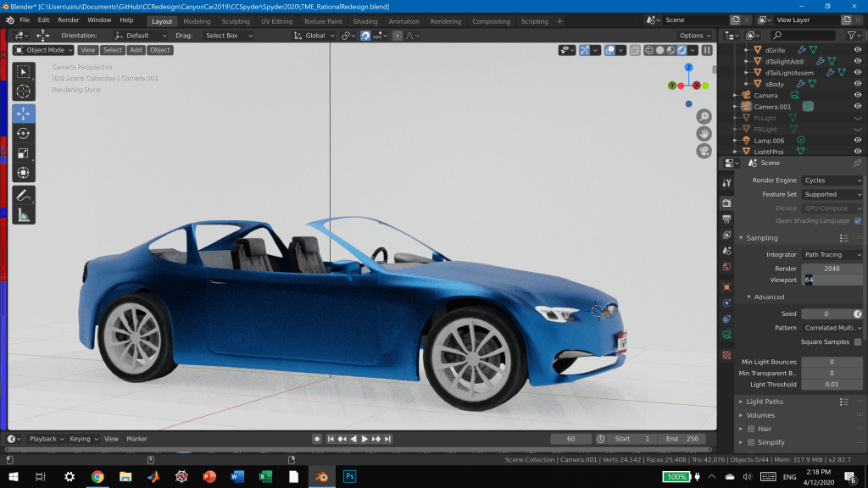868x488 pixels.
Task: Toggle Open Shading Language checkbox
Action: click(x=858, y=221)
